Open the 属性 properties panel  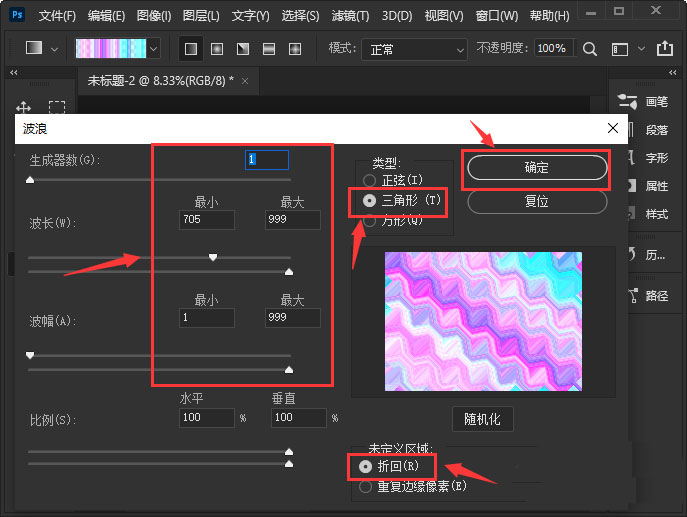(648, 186)
